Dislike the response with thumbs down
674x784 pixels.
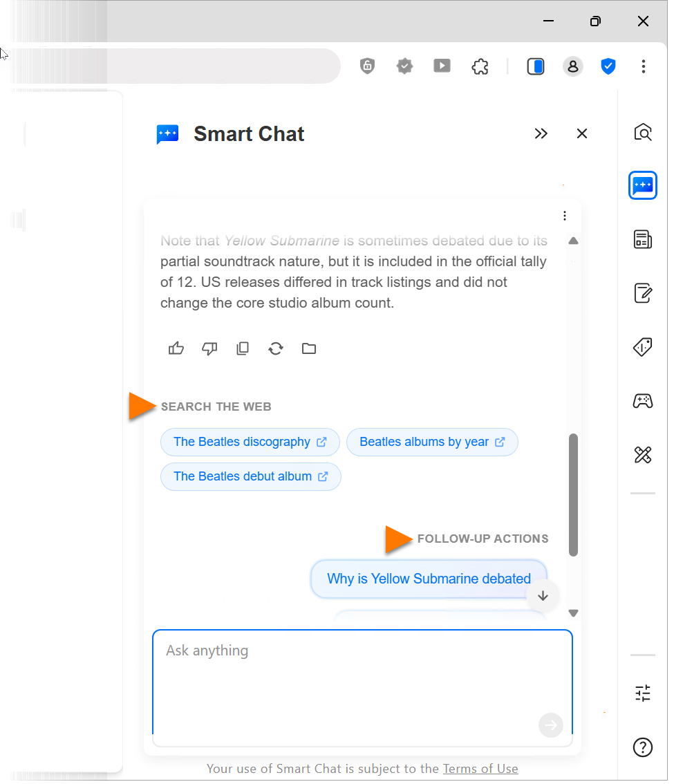[209, 348]
